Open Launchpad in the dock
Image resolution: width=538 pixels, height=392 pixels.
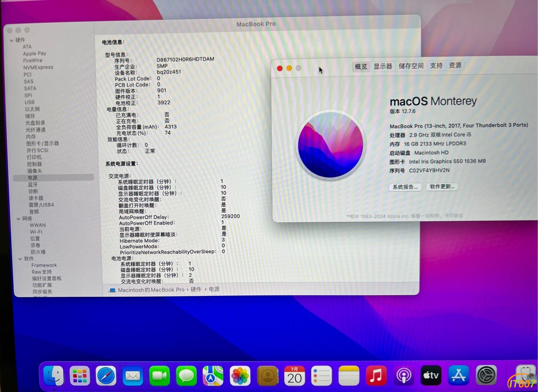coord(79,376)
